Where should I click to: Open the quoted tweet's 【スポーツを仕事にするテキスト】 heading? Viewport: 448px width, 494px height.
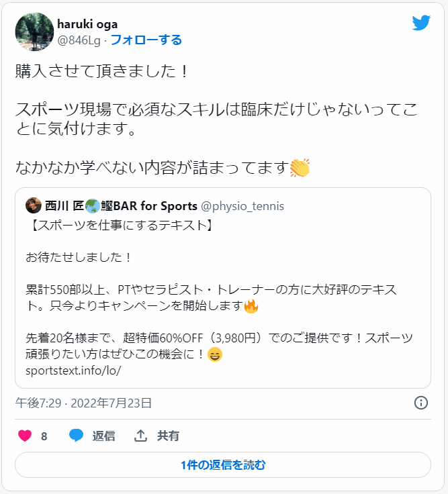coord(122,226)
